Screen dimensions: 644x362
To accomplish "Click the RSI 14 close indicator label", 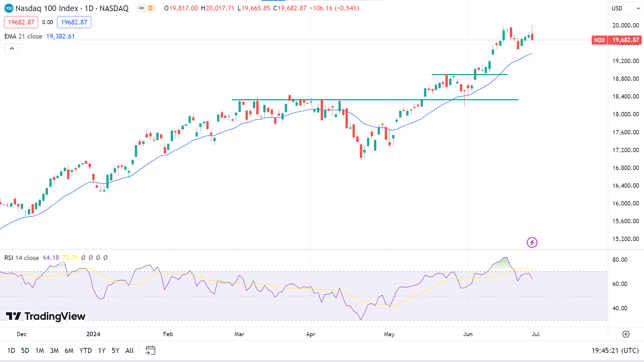I will pyautogui.click(x=21, y=258).
